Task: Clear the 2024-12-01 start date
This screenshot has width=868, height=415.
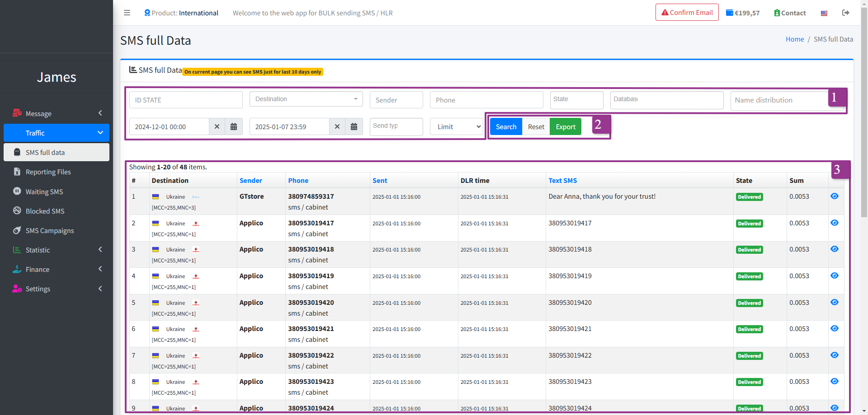Action: click(x=217, y=127)
